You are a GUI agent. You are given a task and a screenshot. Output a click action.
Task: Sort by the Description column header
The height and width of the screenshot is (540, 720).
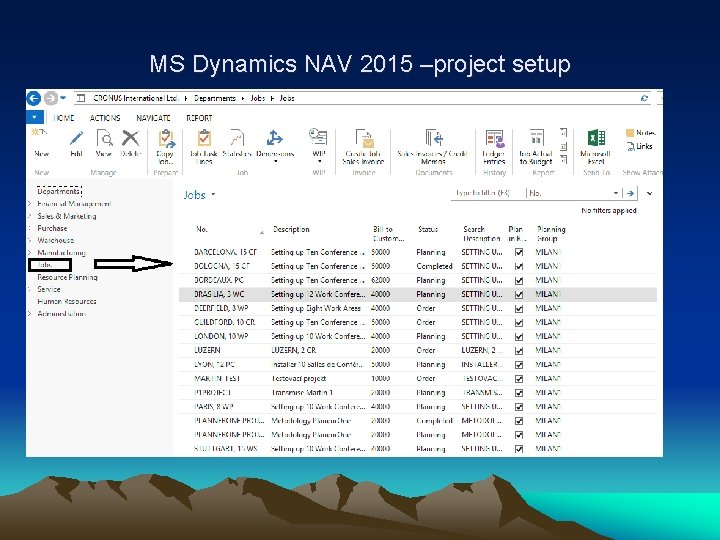coord(291,229)
